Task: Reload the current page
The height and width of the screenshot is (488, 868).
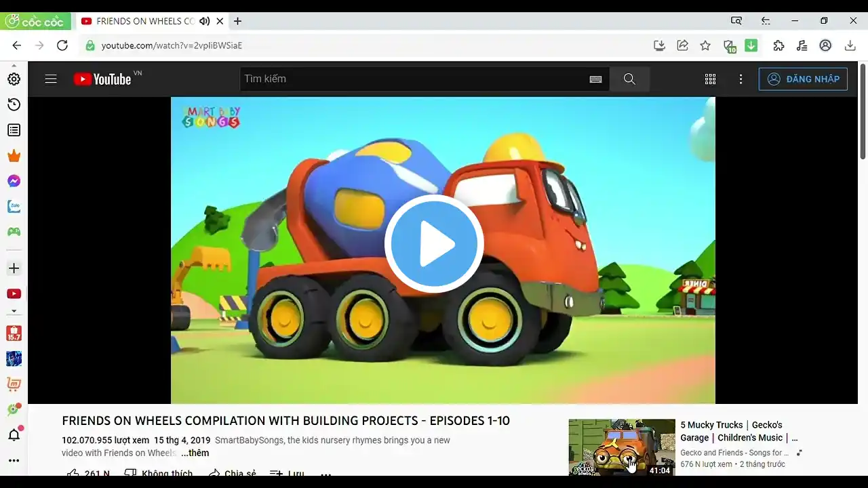Action: point(62,45)
